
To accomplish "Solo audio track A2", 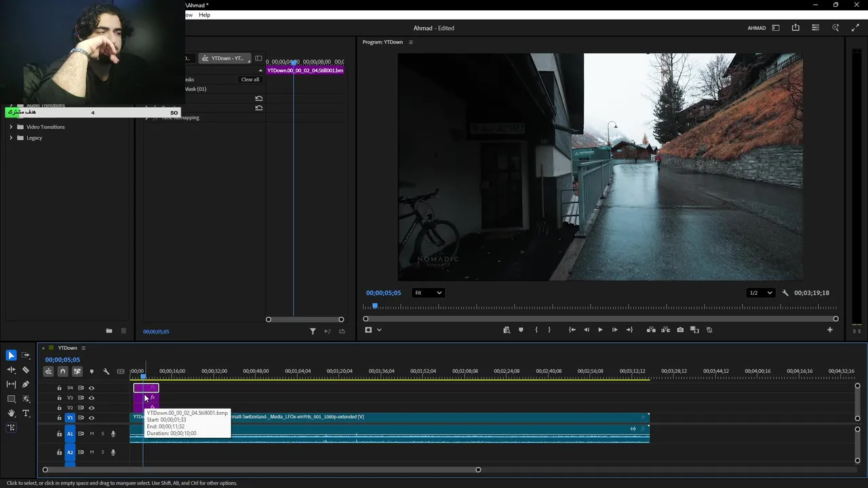I will pyautogui.click(x=102, y=452).
